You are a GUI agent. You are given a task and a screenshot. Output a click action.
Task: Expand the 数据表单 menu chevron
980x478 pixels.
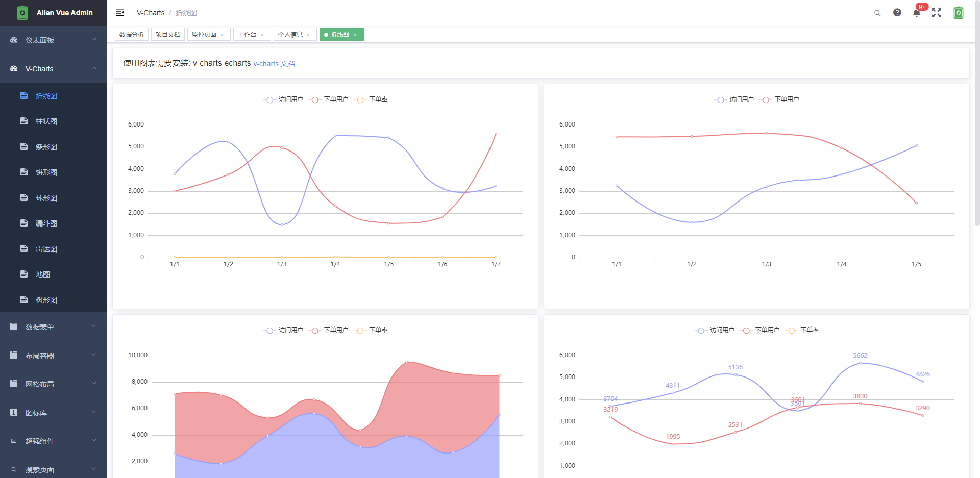(94, 326)
